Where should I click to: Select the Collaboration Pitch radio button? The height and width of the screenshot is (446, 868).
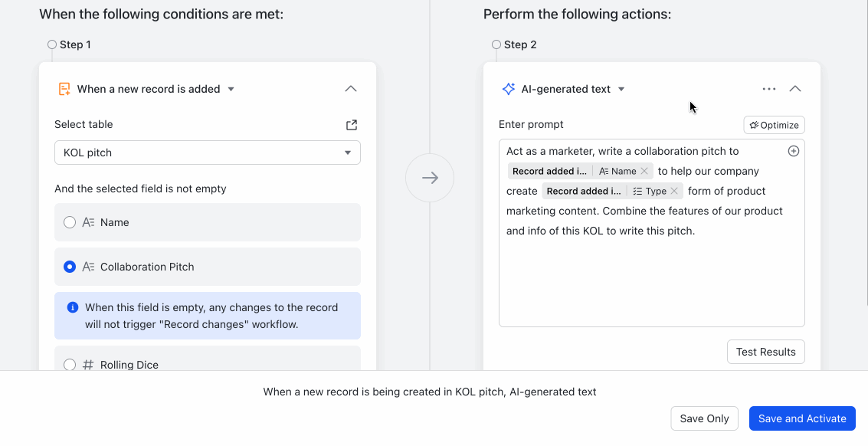click(x=69, y=267)
